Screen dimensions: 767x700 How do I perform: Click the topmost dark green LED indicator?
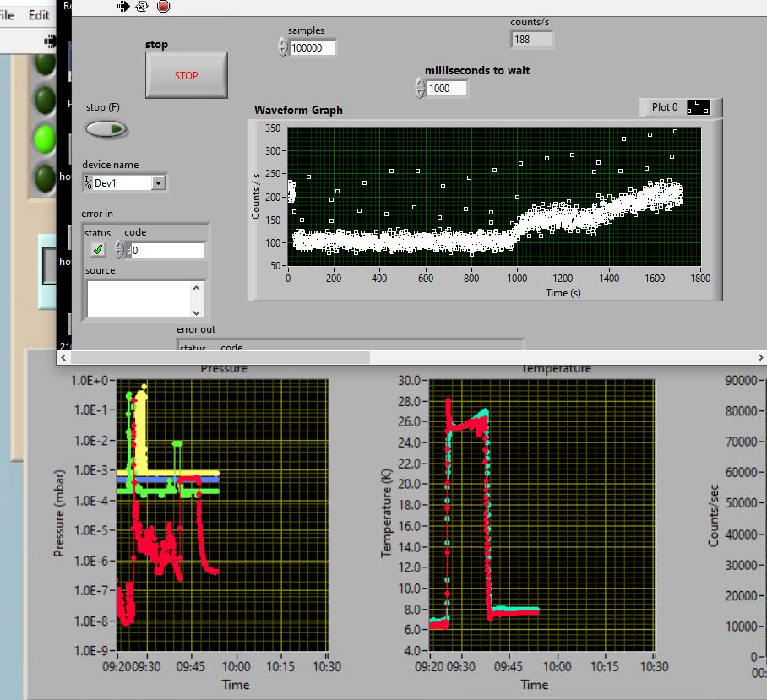pos(44,63)
